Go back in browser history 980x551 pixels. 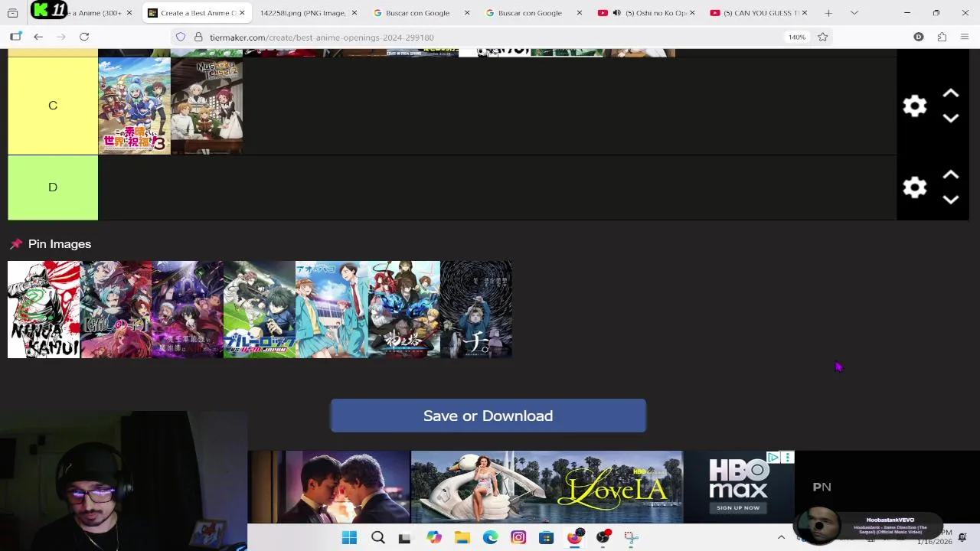point(38,37)
